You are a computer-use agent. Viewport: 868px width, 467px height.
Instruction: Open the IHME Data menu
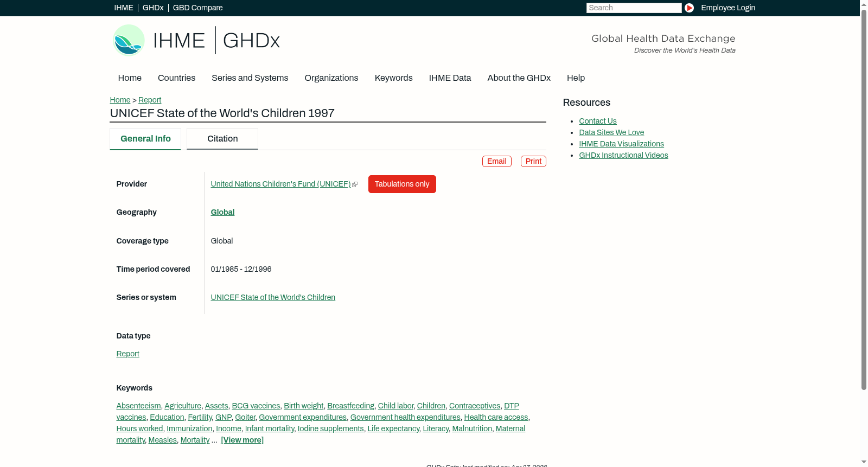click(450, 78)
